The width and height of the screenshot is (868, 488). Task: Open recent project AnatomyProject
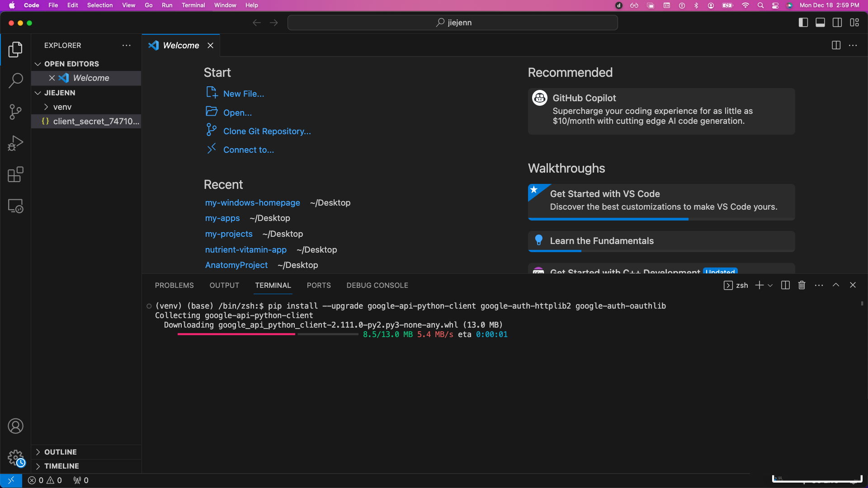click(236, 265)
